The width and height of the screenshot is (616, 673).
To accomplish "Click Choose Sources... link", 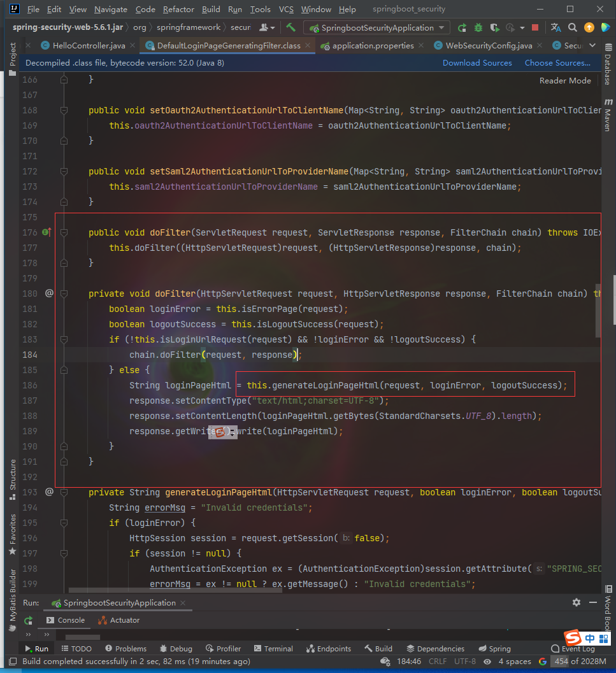I will click(x=557, y=62).
